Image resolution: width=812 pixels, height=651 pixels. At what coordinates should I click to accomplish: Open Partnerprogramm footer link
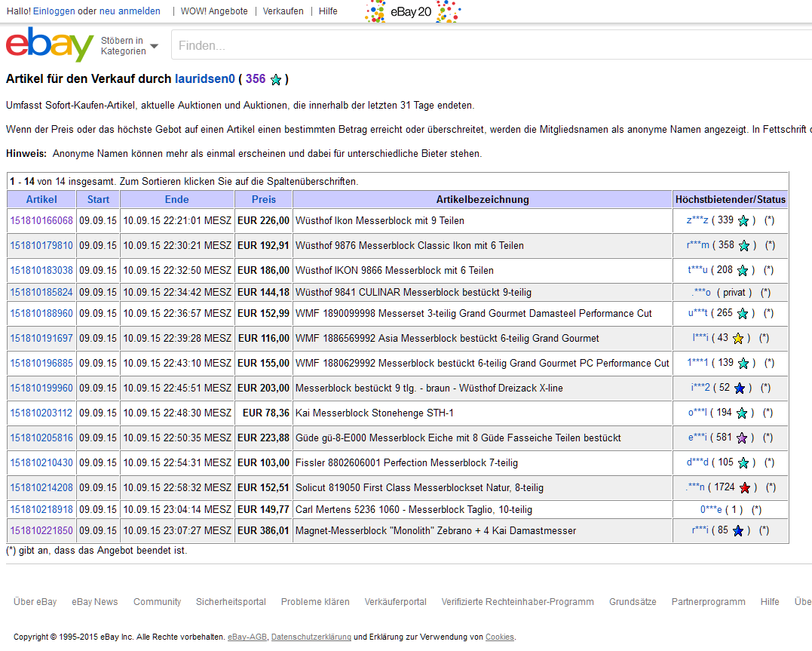pyautogui.click(x=709, y=602)
